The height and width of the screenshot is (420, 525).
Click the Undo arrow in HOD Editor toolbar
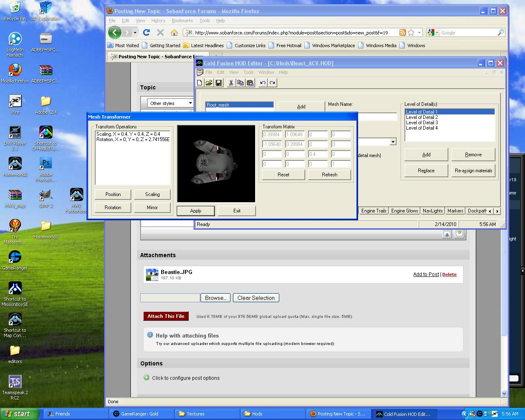(263, 83)
